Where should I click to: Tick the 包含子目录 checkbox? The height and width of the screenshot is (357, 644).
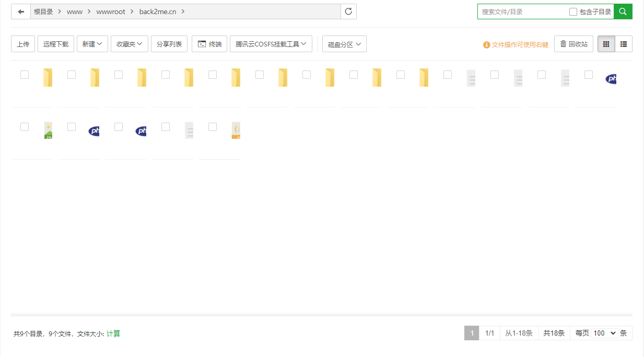[x=573, y=11]
